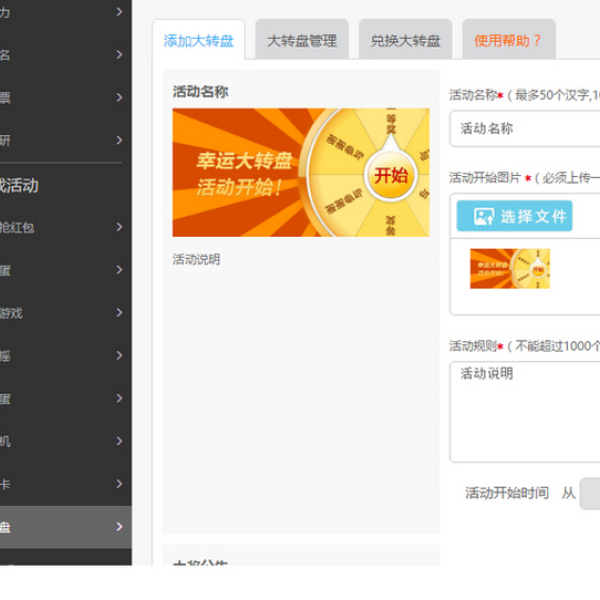
Task: Expand the 抢红包 sidebar chevron
Action: point(119,227)
